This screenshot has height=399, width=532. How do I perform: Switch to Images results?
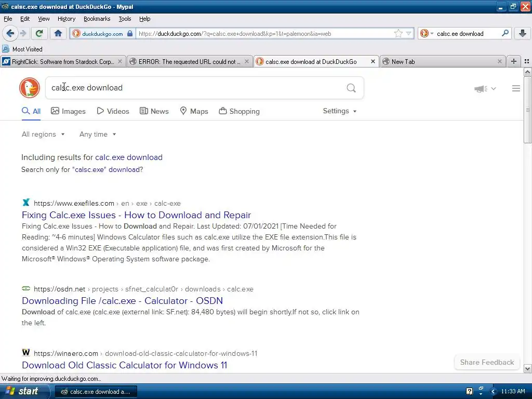point(68,111)
